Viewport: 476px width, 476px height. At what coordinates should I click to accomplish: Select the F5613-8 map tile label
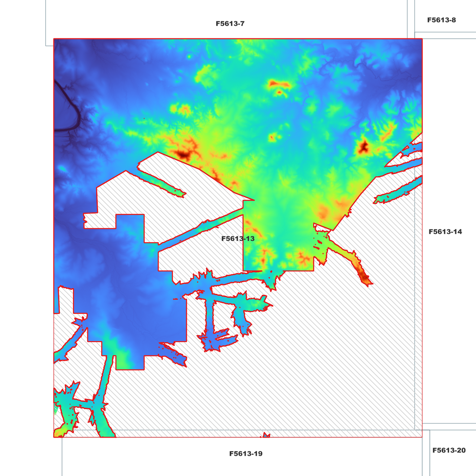click(441, 20)
